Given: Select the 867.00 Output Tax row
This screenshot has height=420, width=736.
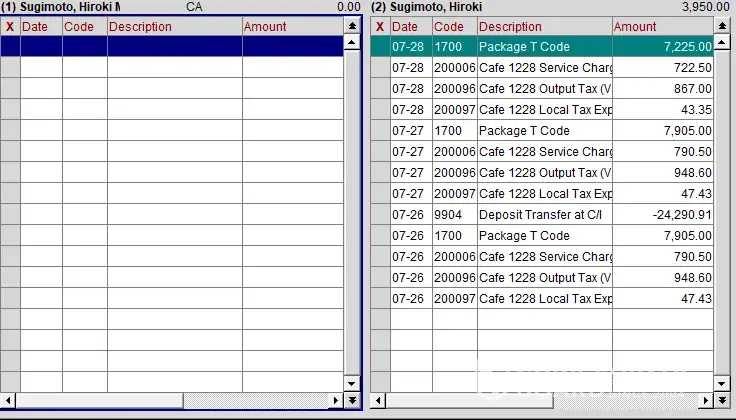Looking at the screenshot, I should coord(544,88).
